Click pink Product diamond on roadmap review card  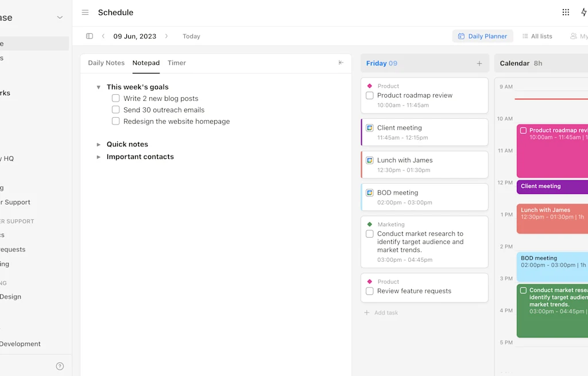[x=369, y=86]
